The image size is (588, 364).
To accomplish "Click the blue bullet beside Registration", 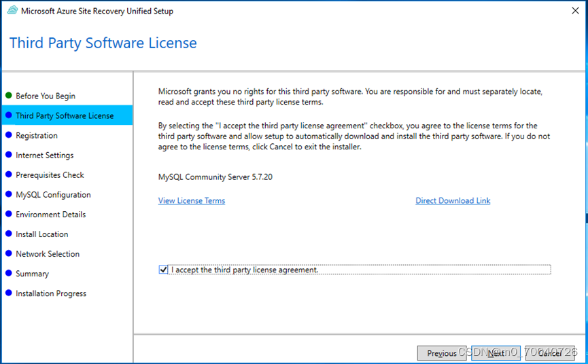I will pos(9,135).
